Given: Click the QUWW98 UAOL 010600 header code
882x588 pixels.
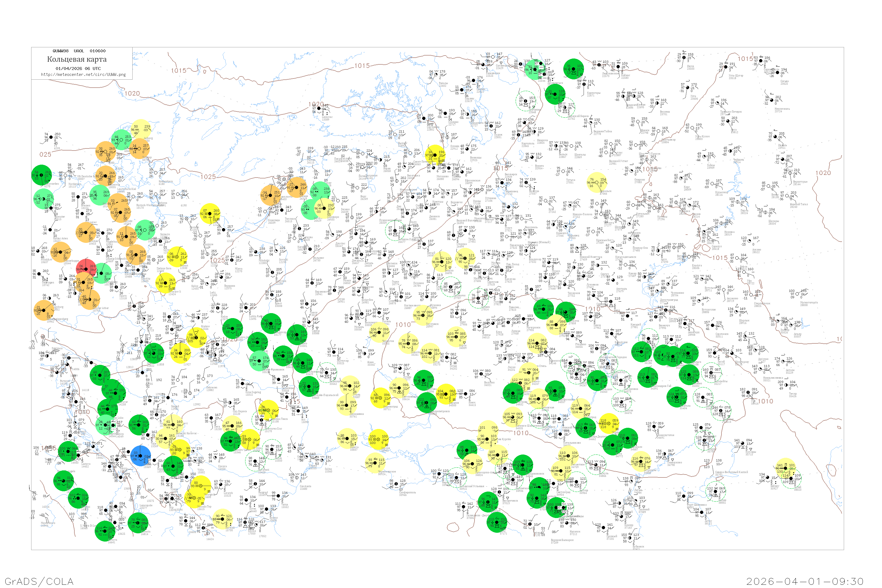Looking at the screenshot, I should [79, 51].
